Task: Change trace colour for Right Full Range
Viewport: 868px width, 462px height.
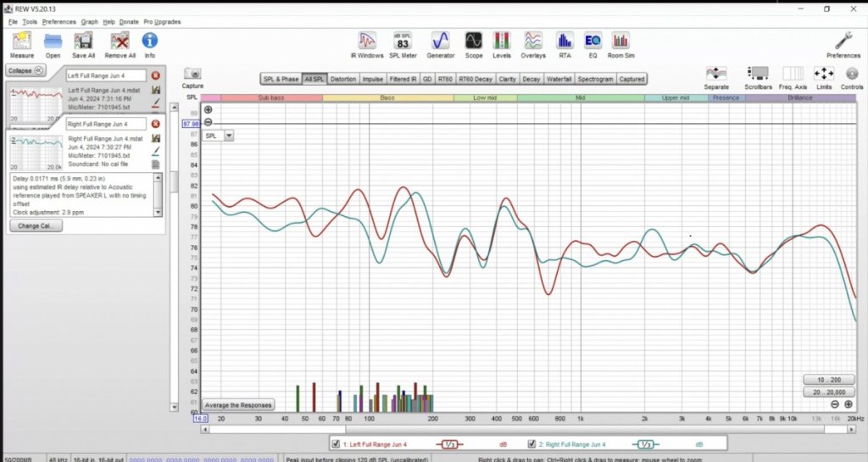Action: 156,151
